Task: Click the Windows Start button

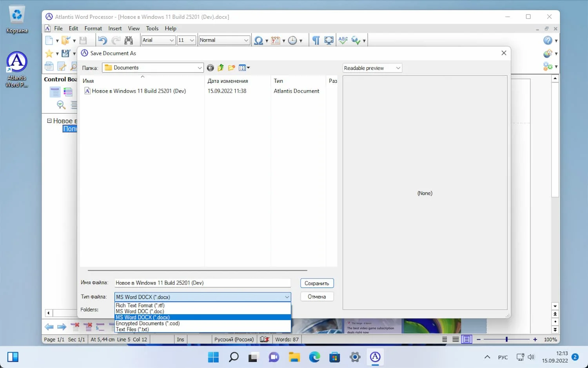Action: point(213,357)
